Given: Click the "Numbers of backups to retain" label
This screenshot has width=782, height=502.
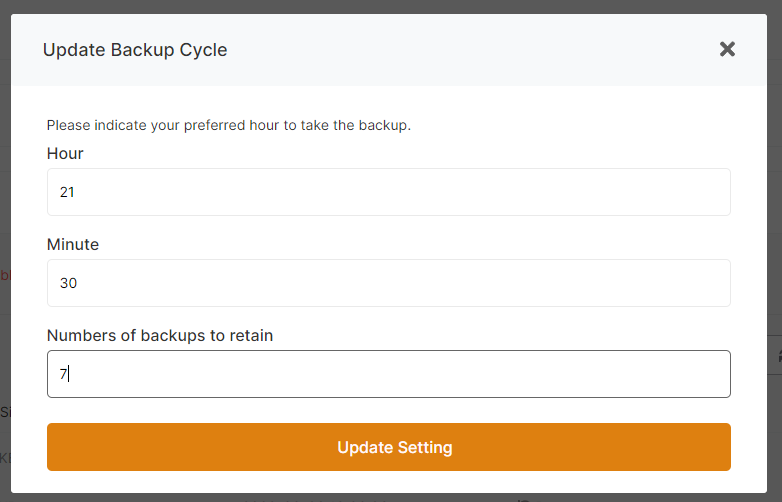Looking at the screenshot, I should 160,336.
